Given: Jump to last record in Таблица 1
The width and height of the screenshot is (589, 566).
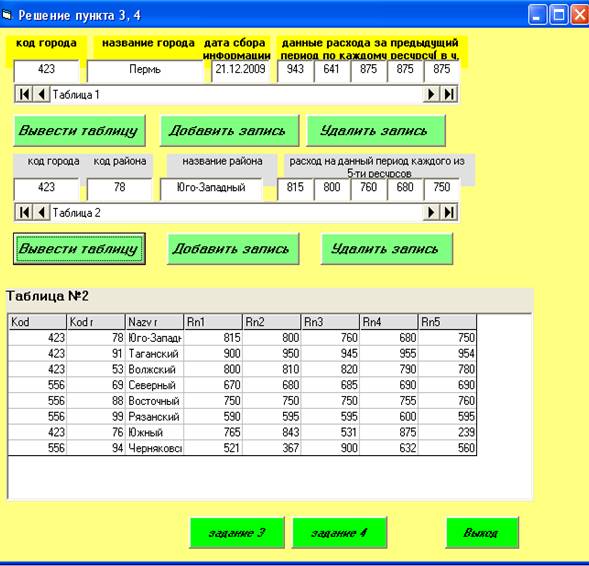Looking at the screenshot, I should pyautogui.click(x=449, y=94).
